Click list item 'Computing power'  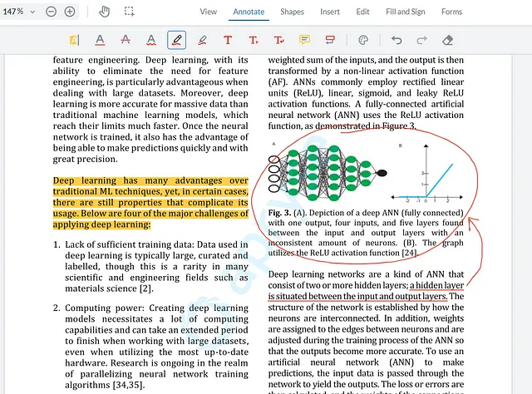150,346
